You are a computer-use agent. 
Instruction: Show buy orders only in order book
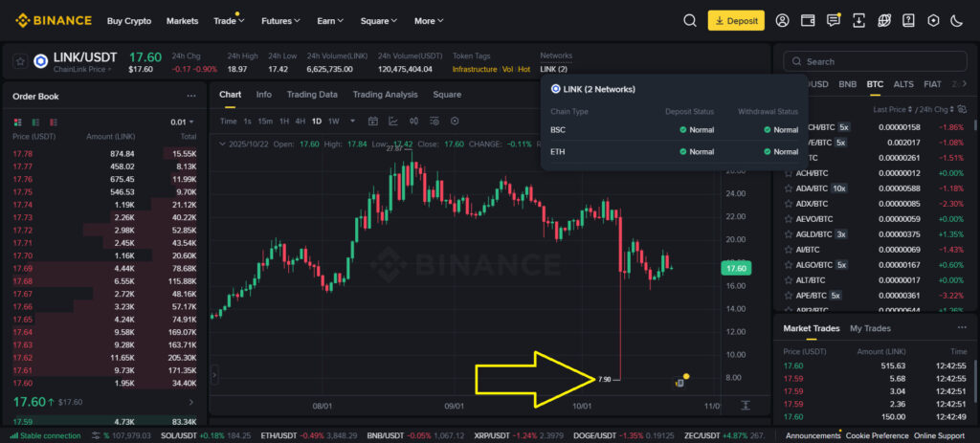(35, 122)
